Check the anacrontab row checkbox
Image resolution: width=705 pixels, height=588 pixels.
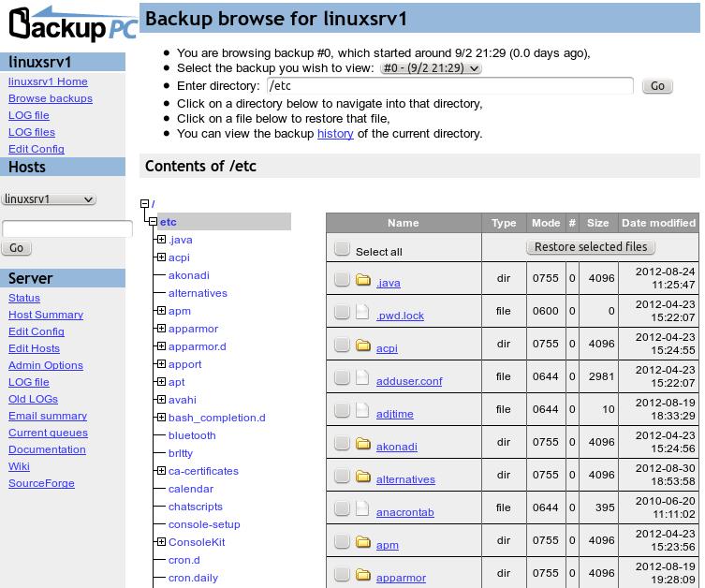coord(342,508)
